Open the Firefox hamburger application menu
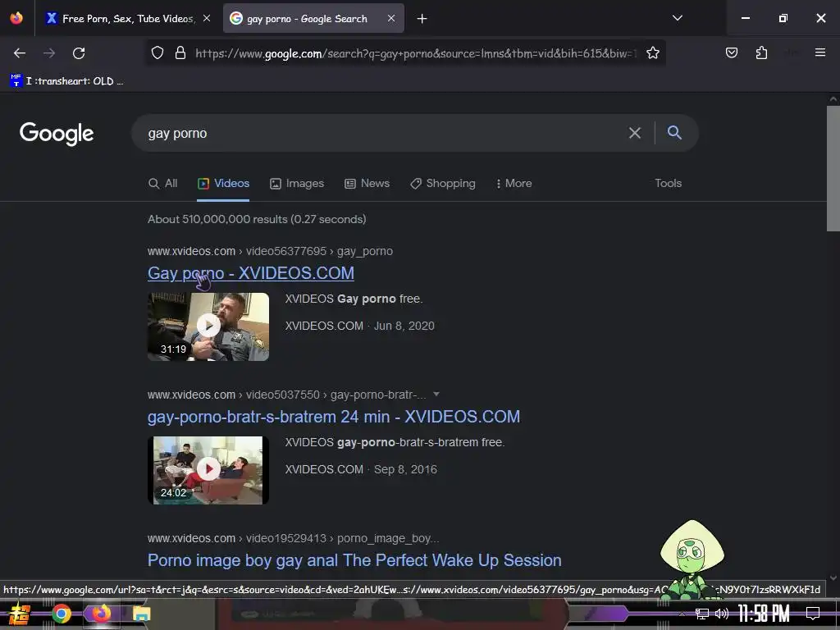 [x=819, y=52]
